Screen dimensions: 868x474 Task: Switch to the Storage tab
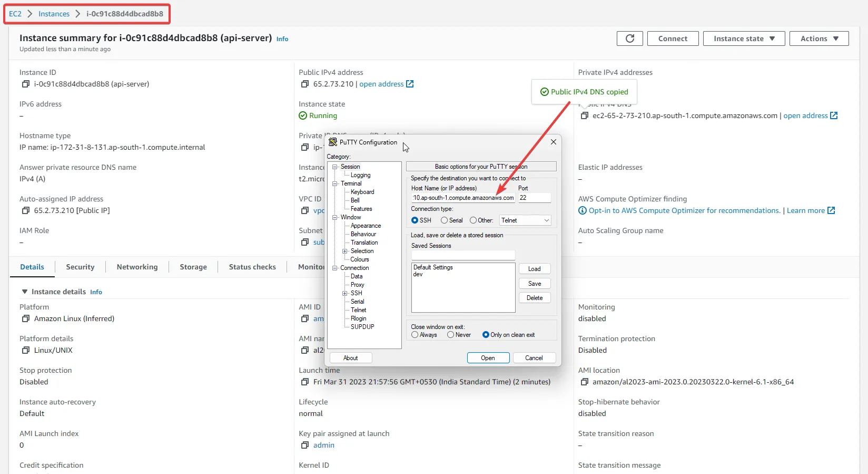point(193,267)
